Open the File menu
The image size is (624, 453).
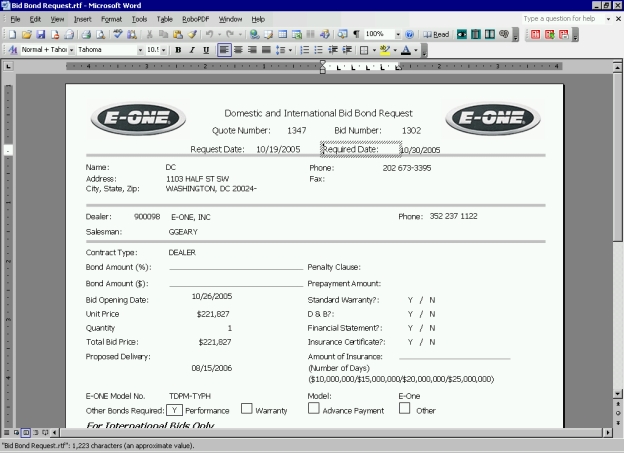coord(15,19)
